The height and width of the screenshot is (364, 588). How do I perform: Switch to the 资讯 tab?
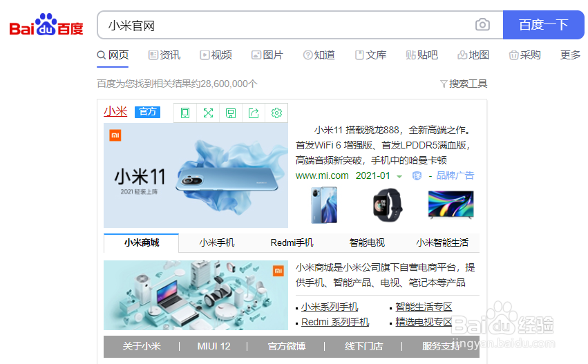click(164, 55)
